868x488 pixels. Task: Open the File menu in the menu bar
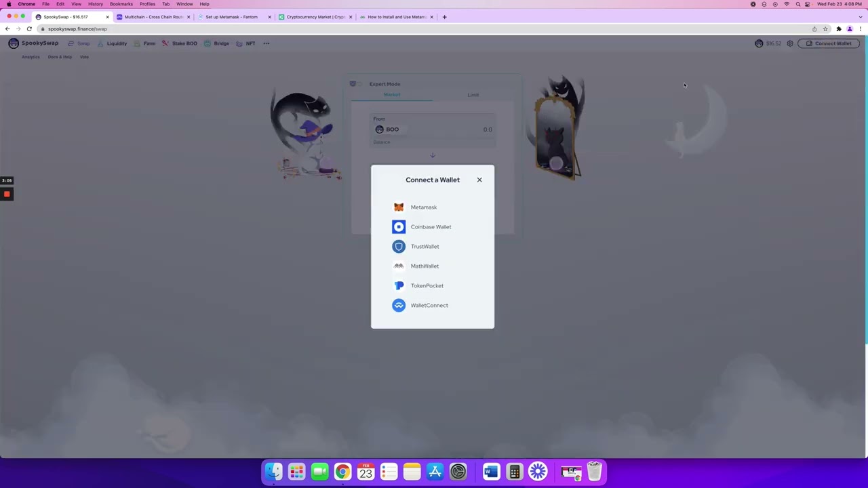[45, 4]
